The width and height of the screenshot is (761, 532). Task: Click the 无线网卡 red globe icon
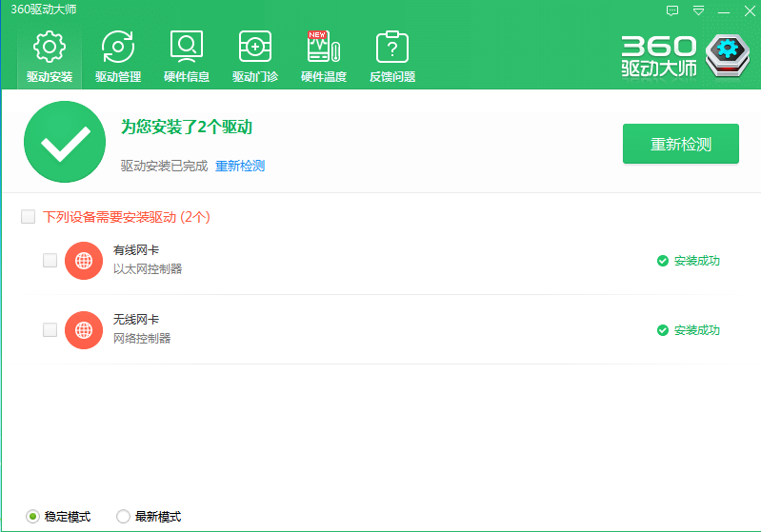[84, 330]
